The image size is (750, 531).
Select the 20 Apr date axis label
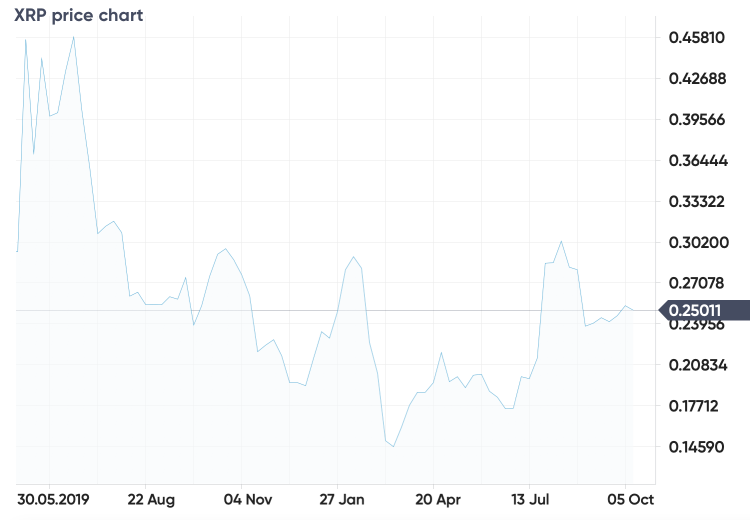click(438, 499)
